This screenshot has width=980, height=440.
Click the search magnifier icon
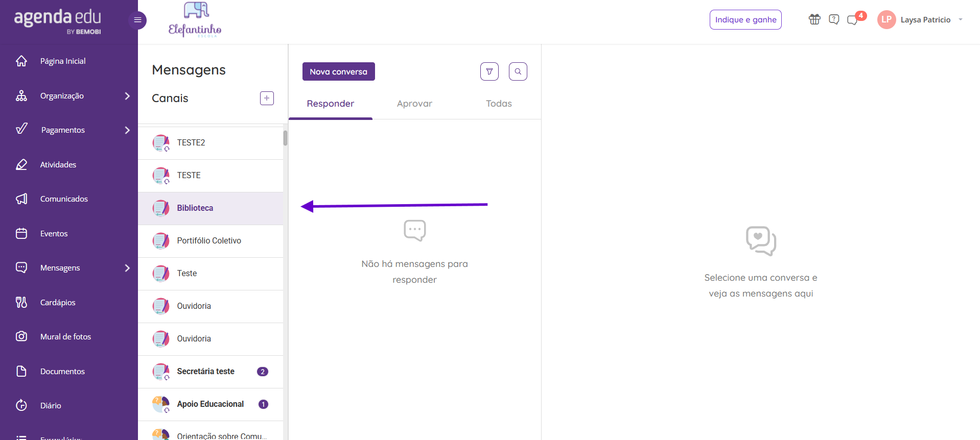click(518, 71)
